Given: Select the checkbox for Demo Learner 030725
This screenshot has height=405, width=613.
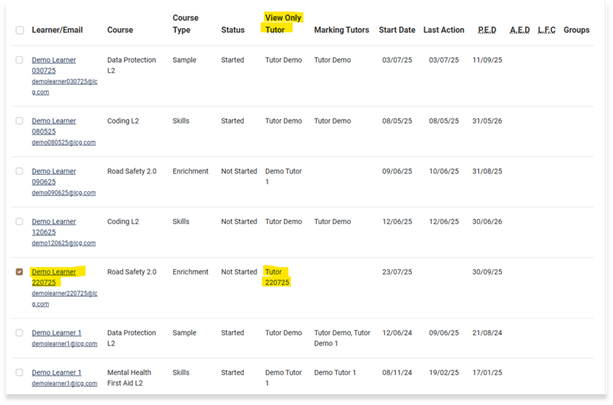Looking at the screenshot, I should (20, 60).
